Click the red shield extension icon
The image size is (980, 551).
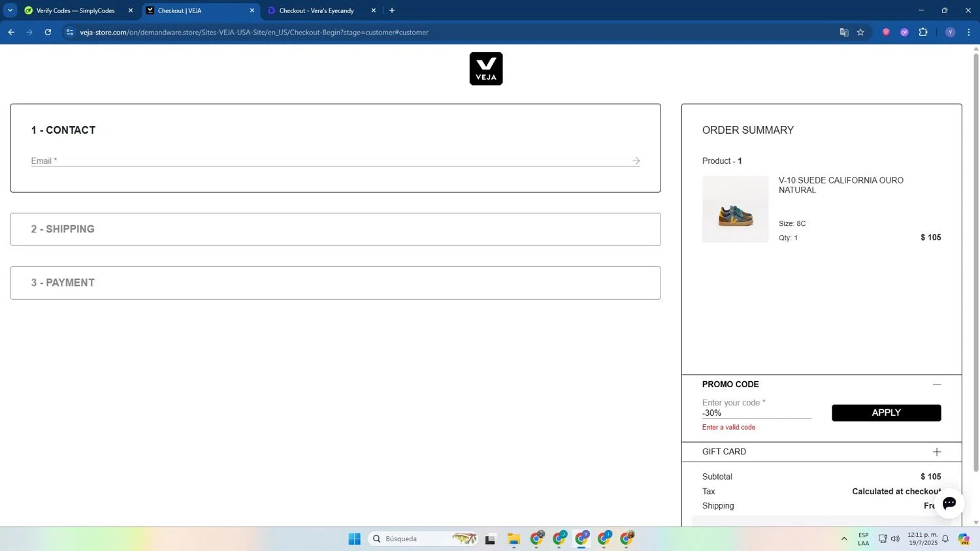[886, 32]
